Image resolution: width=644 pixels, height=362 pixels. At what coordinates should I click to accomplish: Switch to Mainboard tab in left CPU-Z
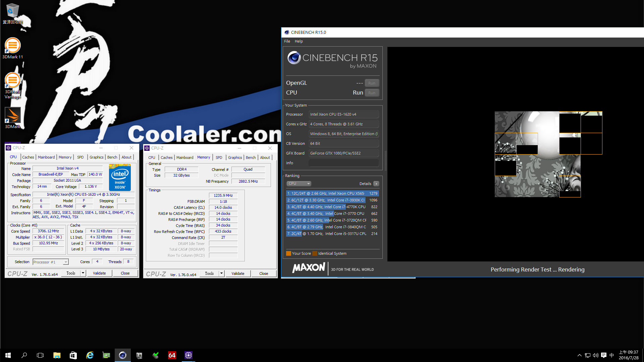click(46, 157)
